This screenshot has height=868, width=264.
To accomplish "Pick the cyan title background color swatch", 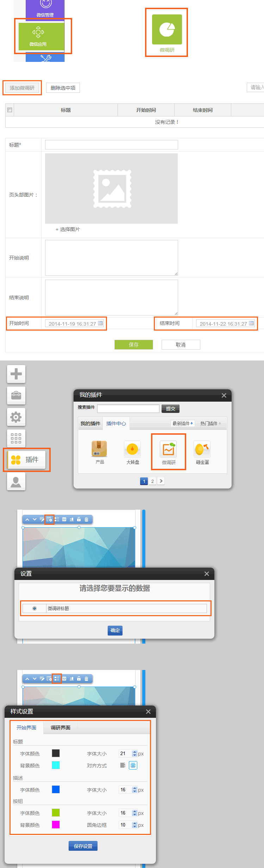I will (x=56, y=765).
